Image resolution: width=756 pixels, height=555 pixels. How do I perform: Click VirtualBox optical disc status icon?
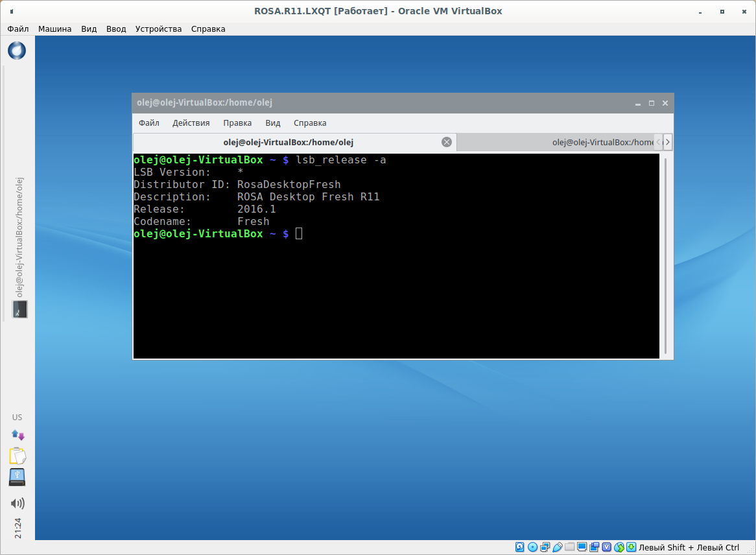532,548
